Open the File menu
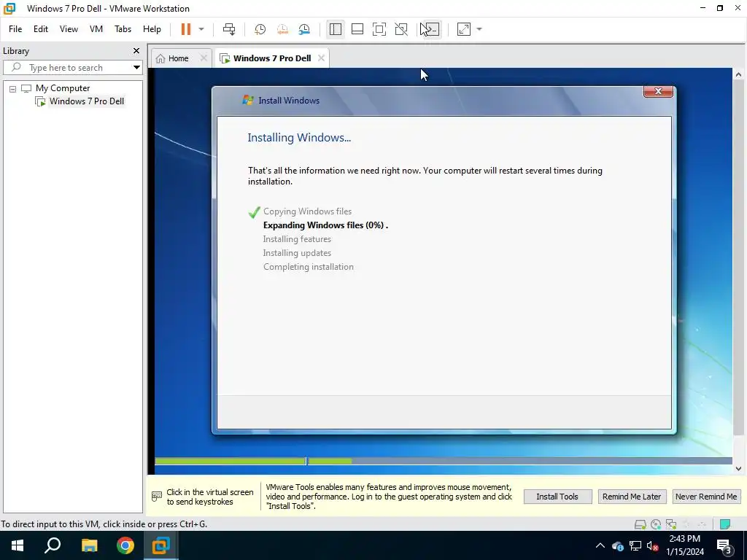This screenshot has height=560, width=747. point(15,29)
